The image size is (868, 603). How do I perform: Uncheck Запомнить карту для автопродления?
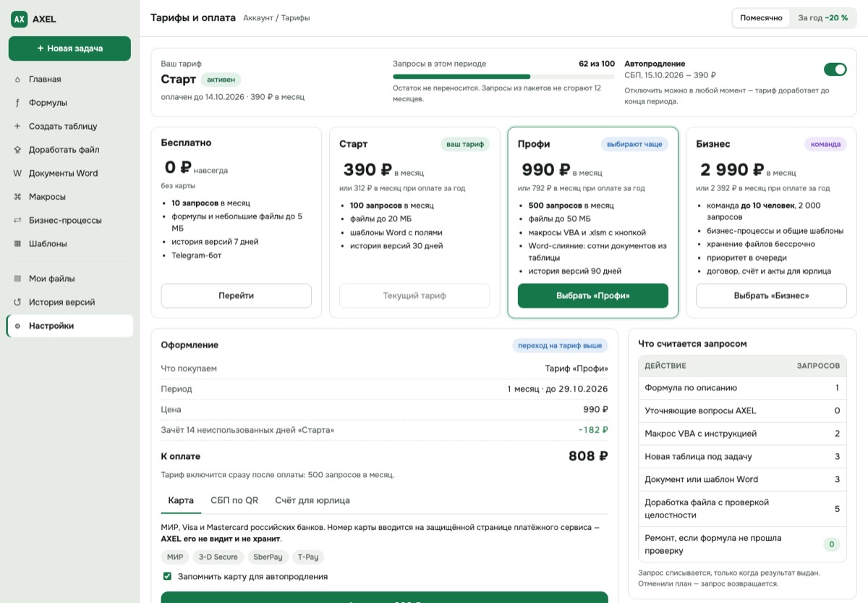pos(167,576)
